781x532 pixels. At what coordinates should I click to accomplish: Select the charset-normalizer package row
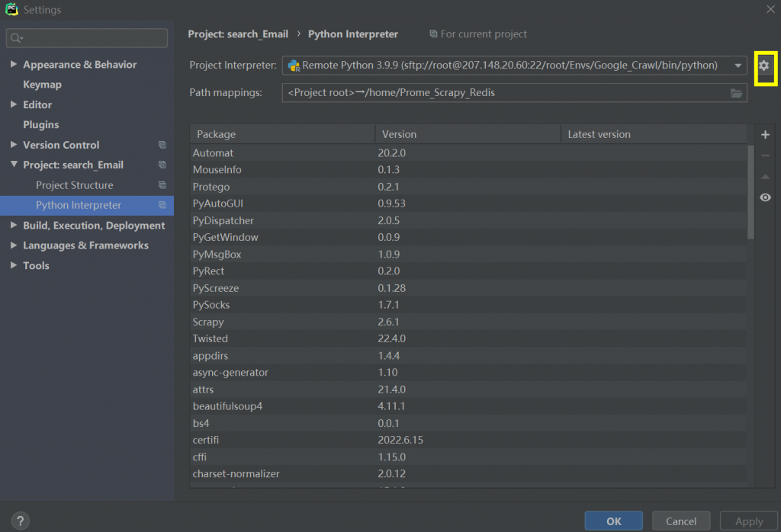pos(468,474)
